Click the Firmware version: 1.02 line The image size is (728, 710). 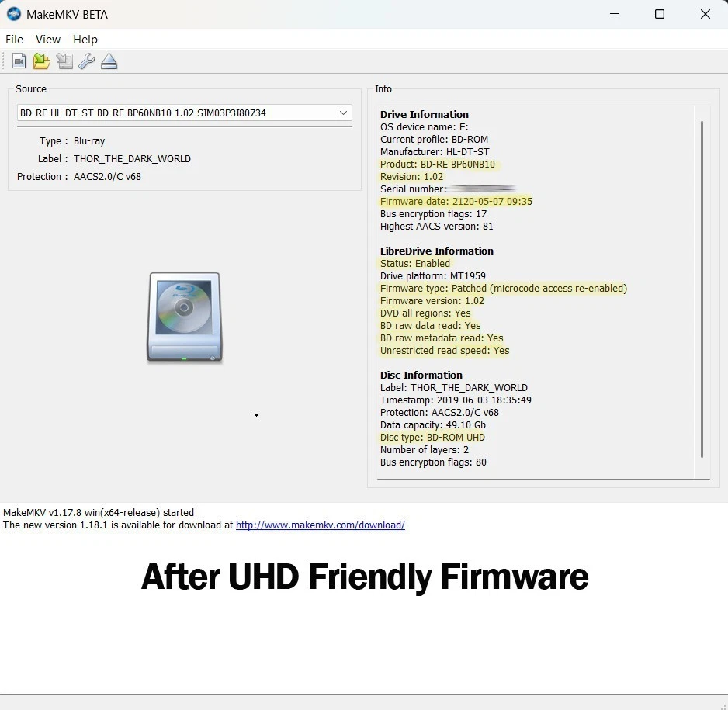coord(432,301)
